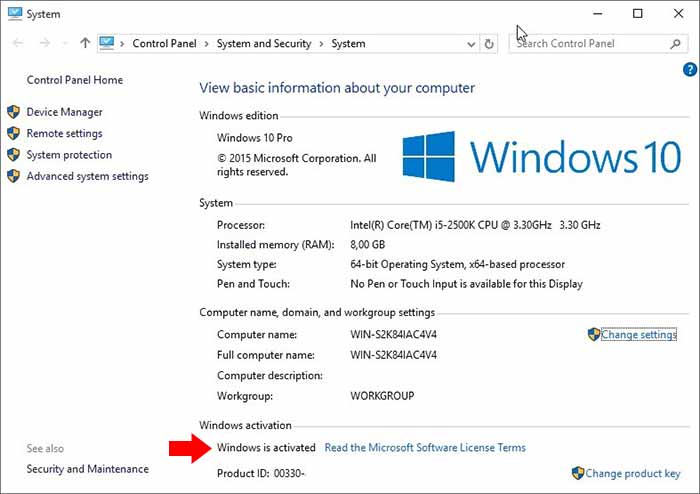Read the Microsoft Software License Terms
The height and width of the screenshot is (494, 700).
pos(425,448)
